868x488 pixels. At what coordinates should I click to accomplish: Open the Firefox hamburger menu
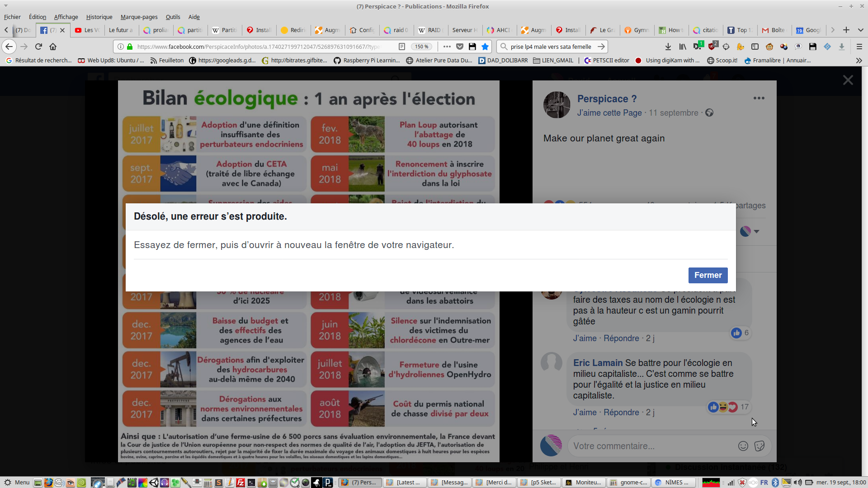tap(859, 47)
